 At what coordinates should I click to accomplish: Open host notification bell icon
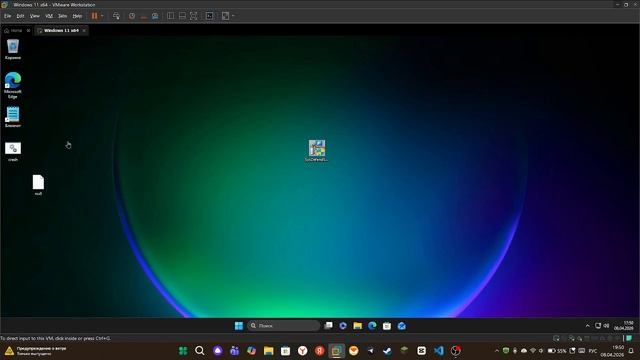(x=631, y=351)
